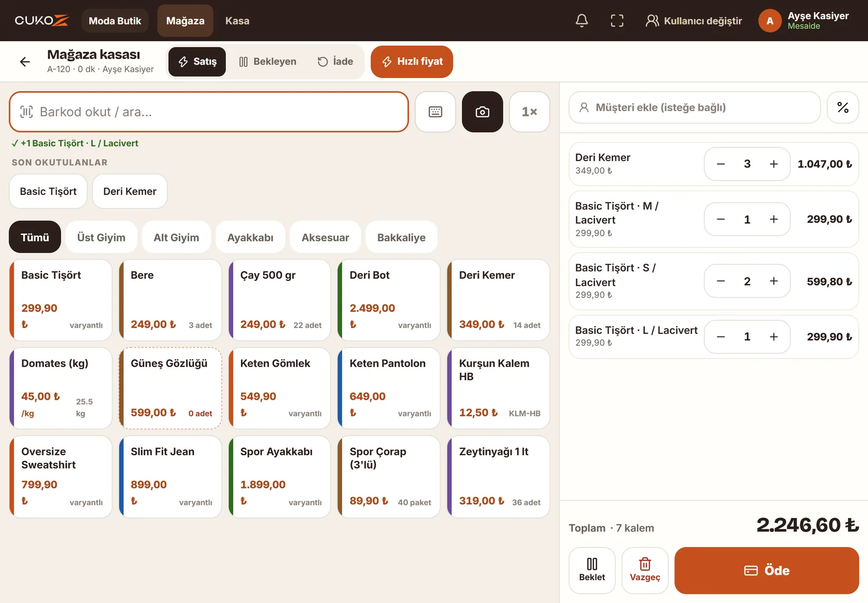Open the Mağaza menu
Image resolution: width=868 pixels, height=603 pixels.
(x=185, y=21)
